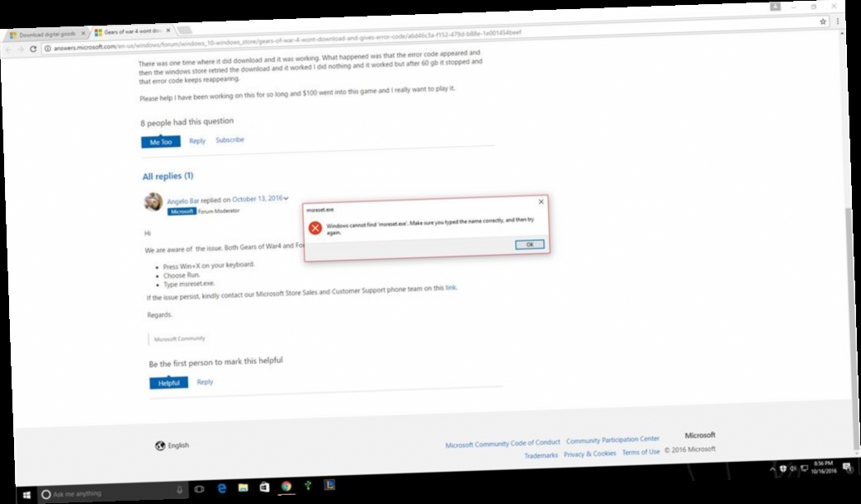This screenshot has height=504, width=861.
Task: Click Angelo Bar's profile avatar
Action: click(153, 202)
